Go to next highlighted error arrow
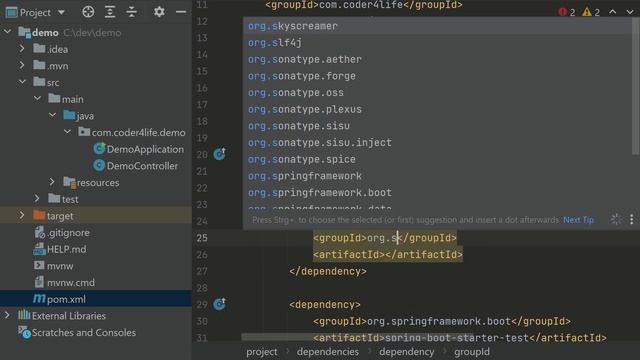Viewport: 640px width, 360px height. tap(630, 12)
